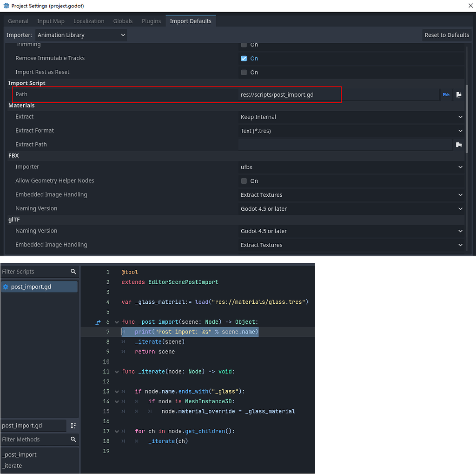The height and width of the screenshot is (474, 476).
Task: Open FBX Naming Version dropdown
Action: [351, 209]
